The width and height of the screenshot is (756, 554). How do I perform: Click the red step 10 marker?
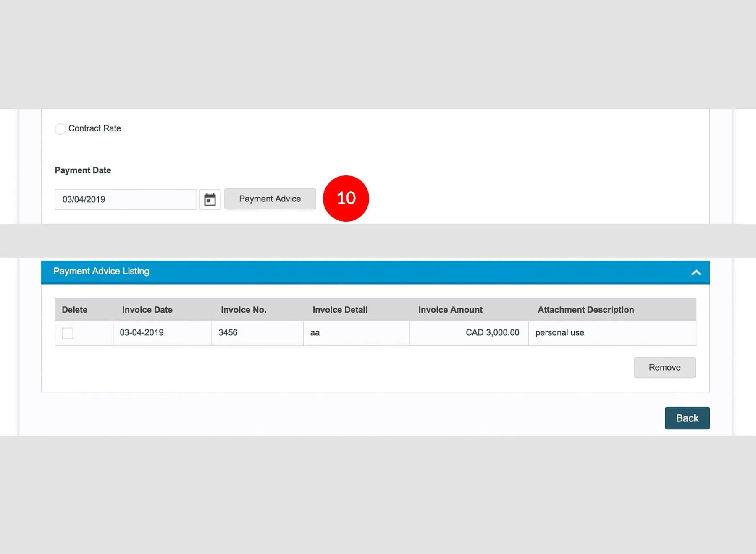point(346,198)
